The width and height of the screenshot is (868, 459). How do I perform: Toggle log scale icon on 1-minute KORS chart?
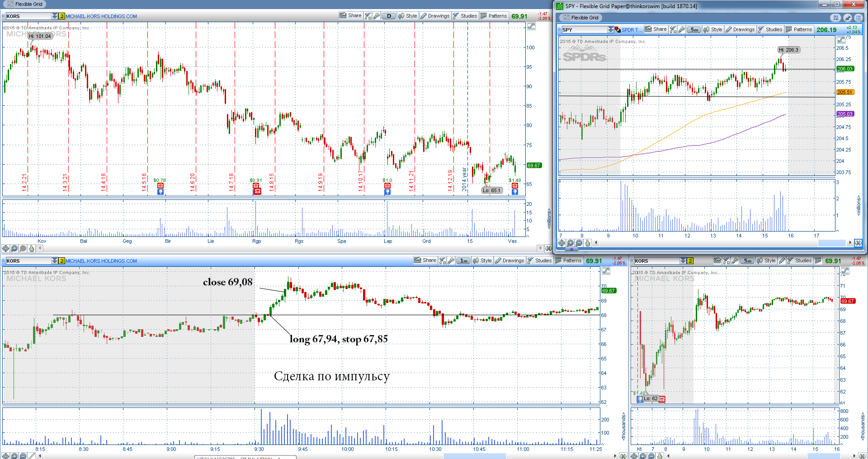[606, 271]
